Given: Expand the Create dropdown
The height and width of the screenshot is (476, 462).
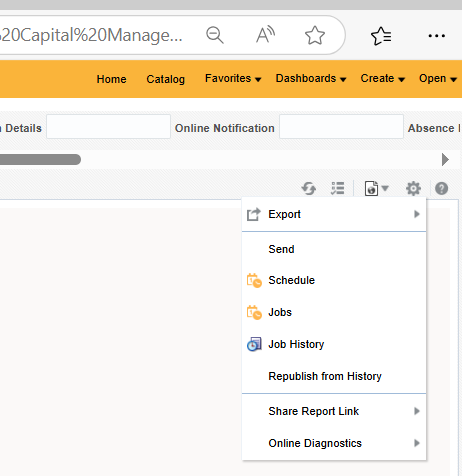Looking at the screenshot, I should (x=382, y=79).
